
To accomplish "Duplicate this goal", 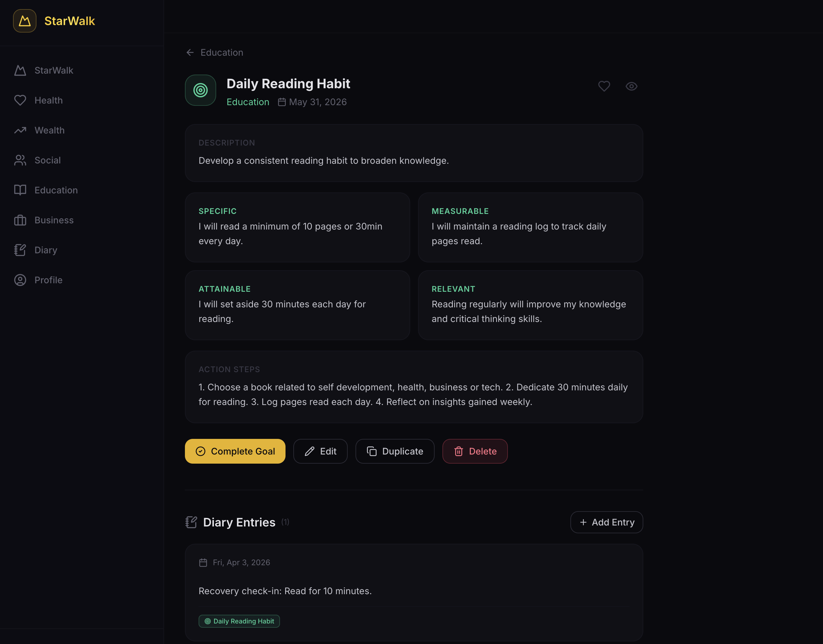I will pos(395,451).
